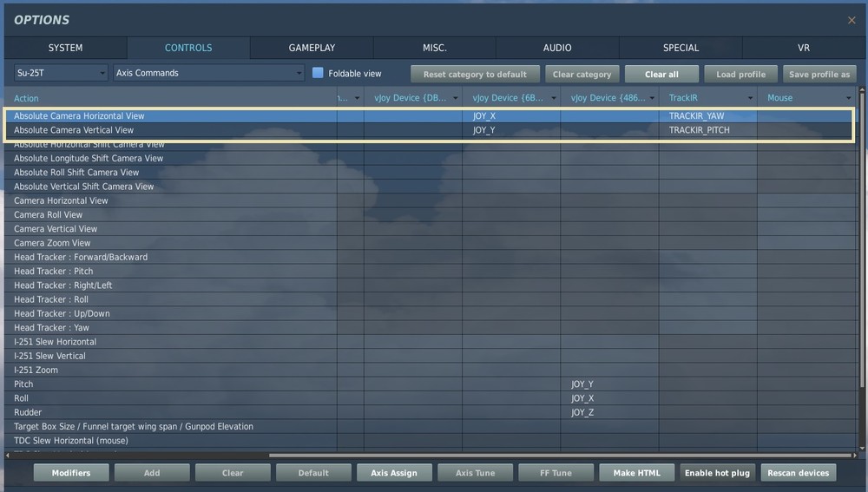
Task: Open the Axis Commands category dropdown
Action: pos(208,73)
